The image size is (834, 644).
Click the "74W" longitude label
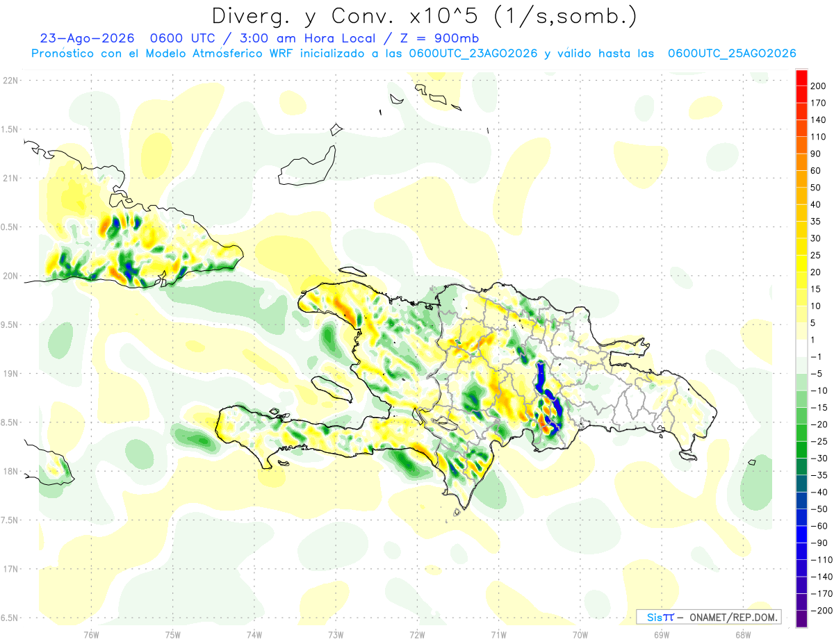(254, 635)
